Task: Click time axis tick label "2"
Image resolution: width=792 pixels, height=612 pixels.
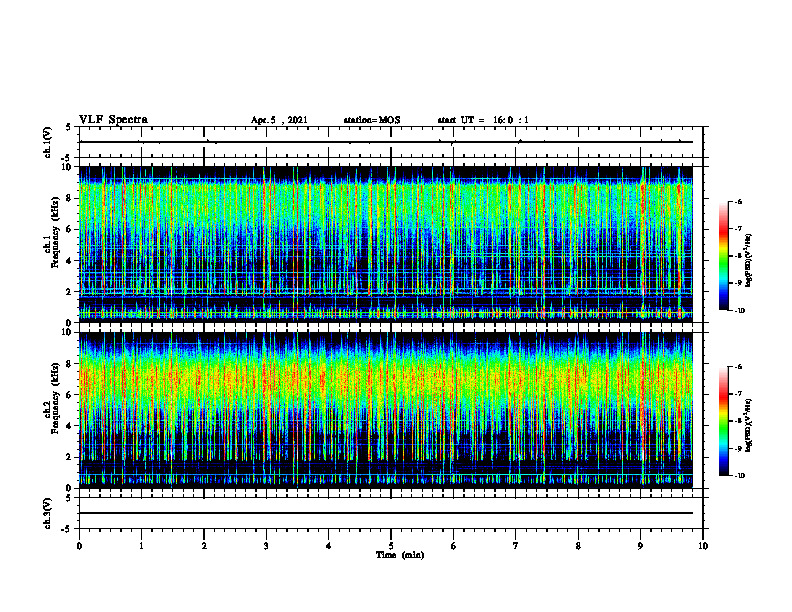Action: pos(204,546)
